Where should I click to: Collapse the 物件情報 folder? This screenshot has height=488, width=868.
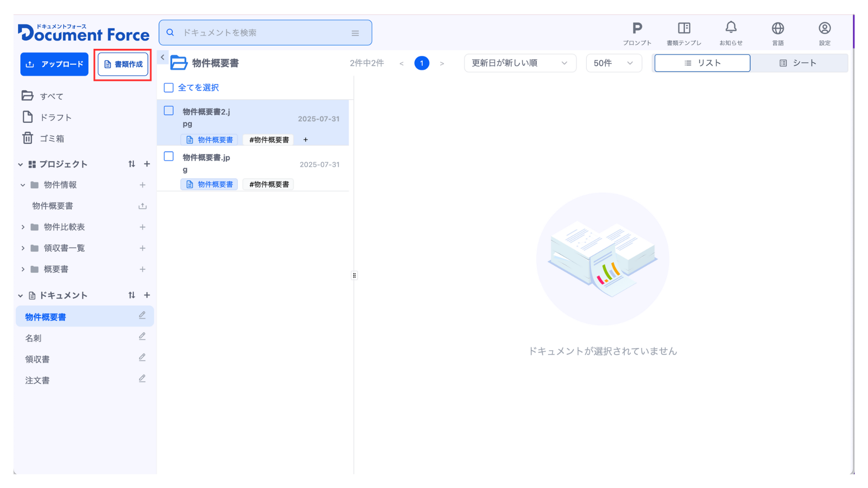(23, 185)
